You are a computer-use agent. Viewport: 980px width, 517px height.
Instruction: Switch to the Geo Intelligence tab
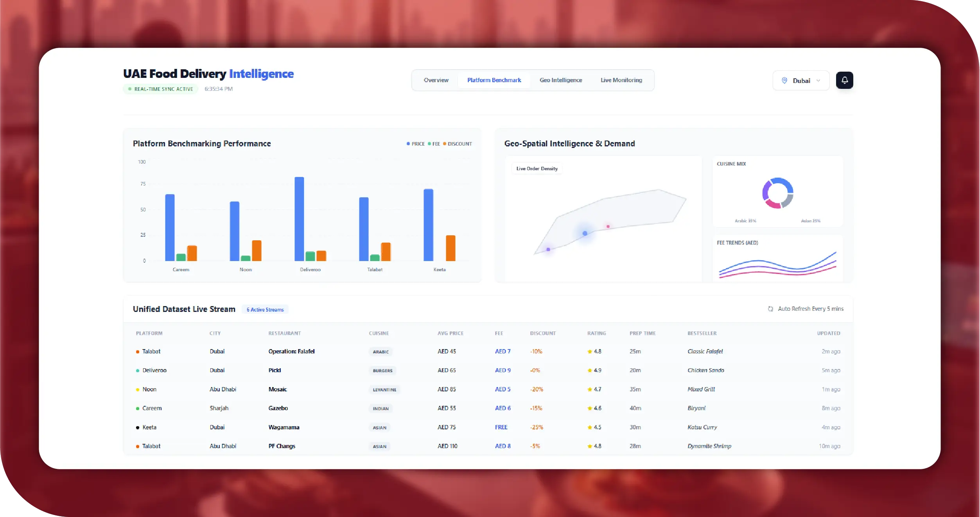[x=560, y=80]
